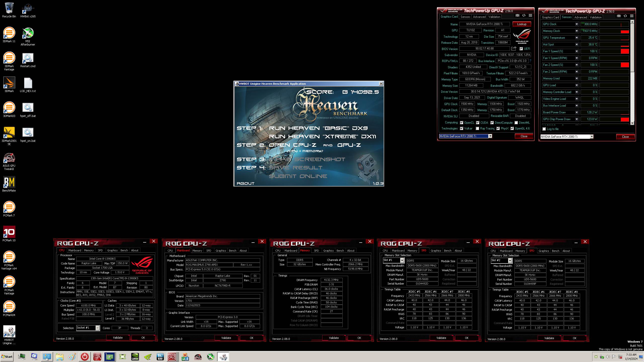This screenshot has width=644, height=362.
Task: Open the Socket #1 selection dropdown
Action: pos(97,328)
